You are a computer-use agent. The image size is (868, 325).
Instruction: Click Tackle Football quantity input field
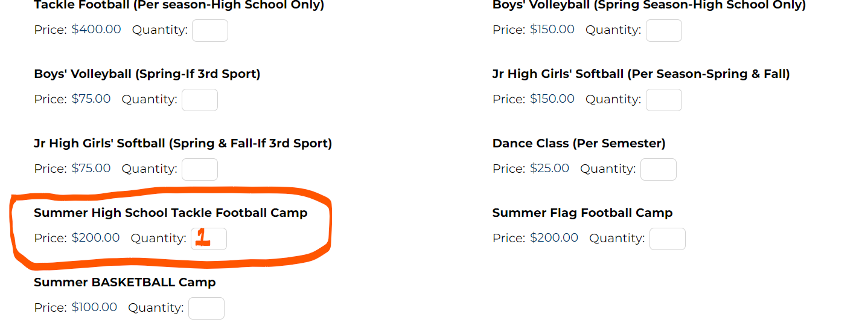210,30
